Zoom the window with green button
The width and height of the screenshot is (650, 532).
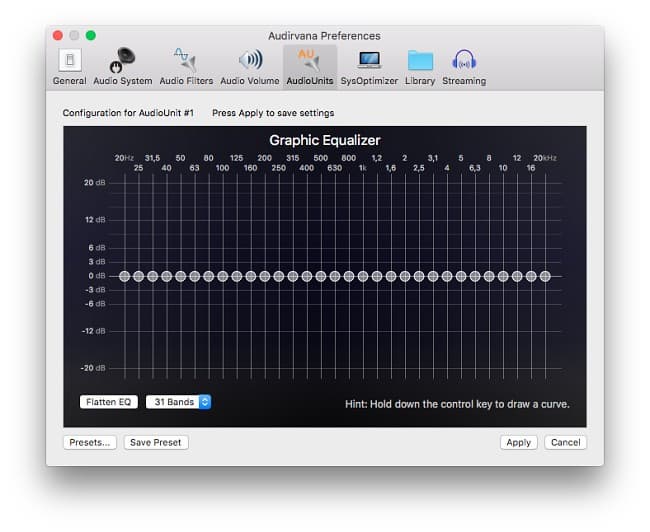point(91,36)
